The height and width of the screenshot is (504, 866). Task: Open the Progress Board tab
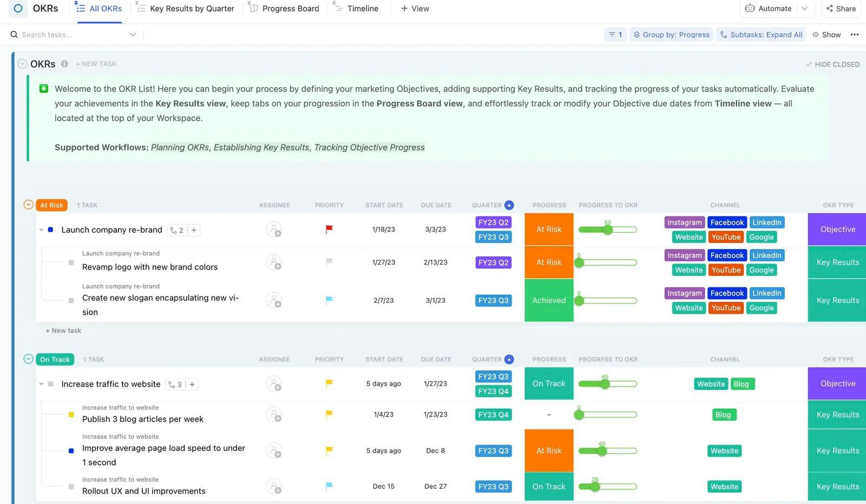click(x=284, y=9)
